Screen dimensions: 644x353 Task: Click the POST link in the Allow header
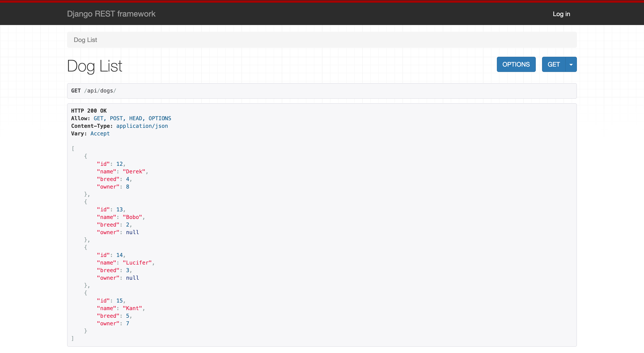click(116, 118)
